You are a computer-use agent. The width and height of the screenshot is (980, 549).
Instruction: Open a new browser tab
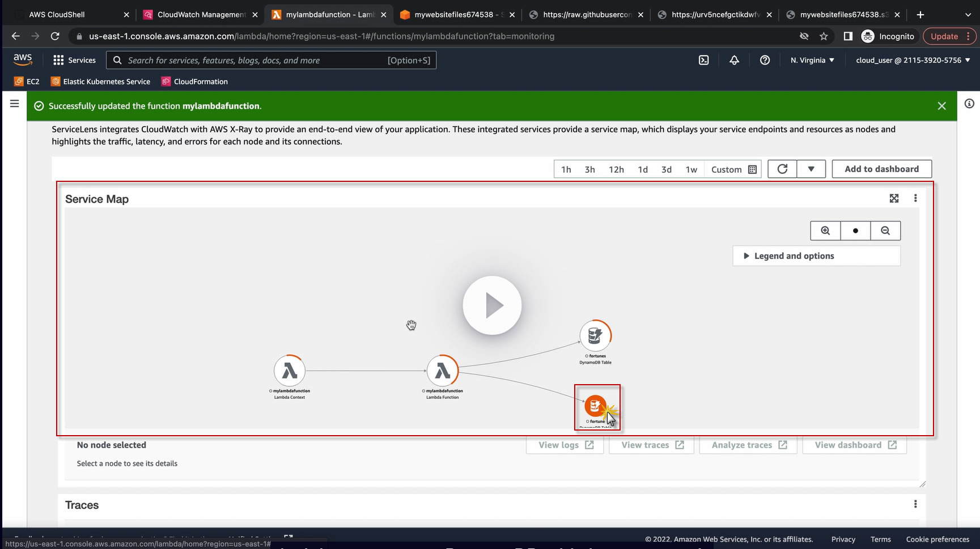[x=920, y=15]
